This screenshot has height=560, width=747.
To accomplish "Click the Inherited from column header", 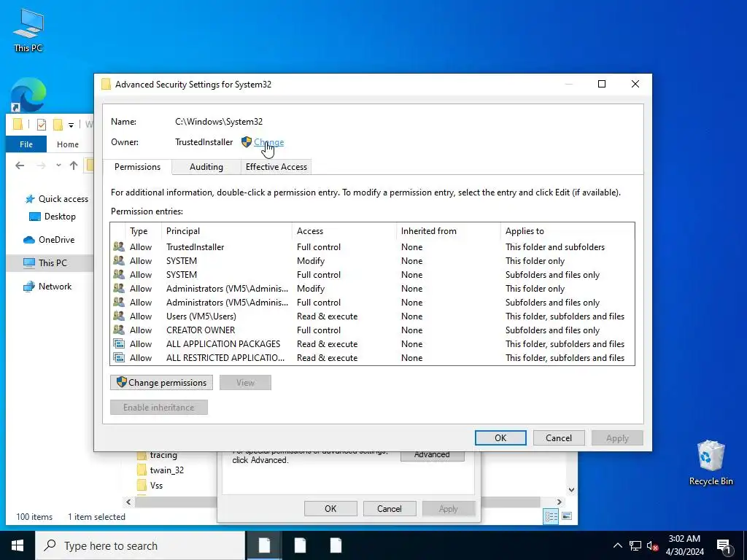I will 449,231.
